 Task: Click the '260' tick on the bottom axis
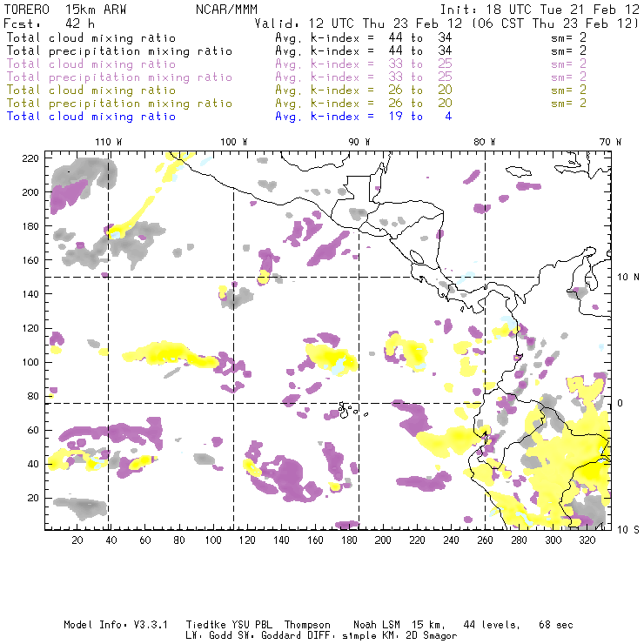485,540
